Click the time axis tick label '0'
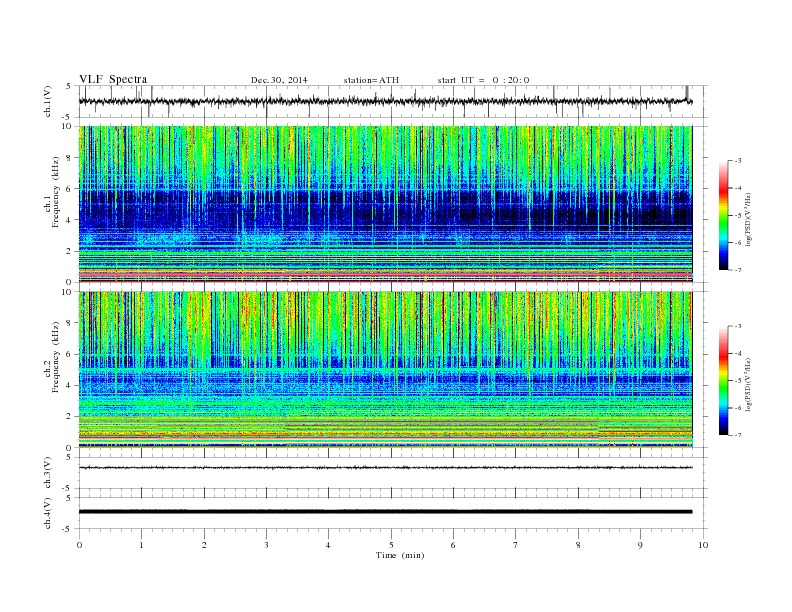The width and height of the screenshot is (792, 612). [79, 545]
